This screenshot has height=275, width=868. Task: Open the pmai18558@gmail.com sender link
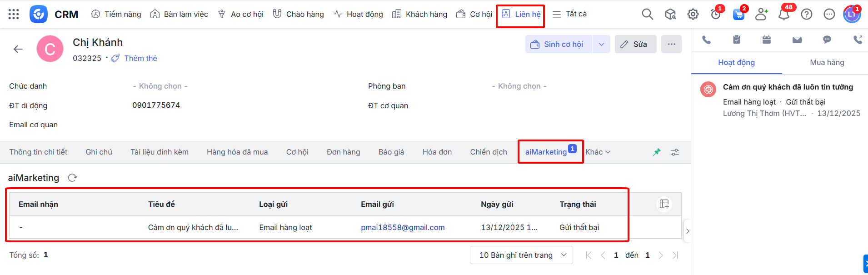403,227
